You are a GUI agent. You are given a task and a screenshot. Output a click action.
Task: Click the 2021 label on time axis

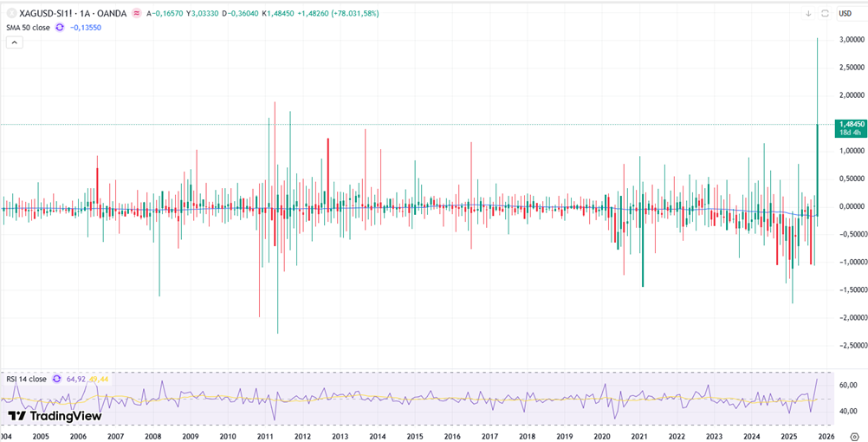[638, 436]
